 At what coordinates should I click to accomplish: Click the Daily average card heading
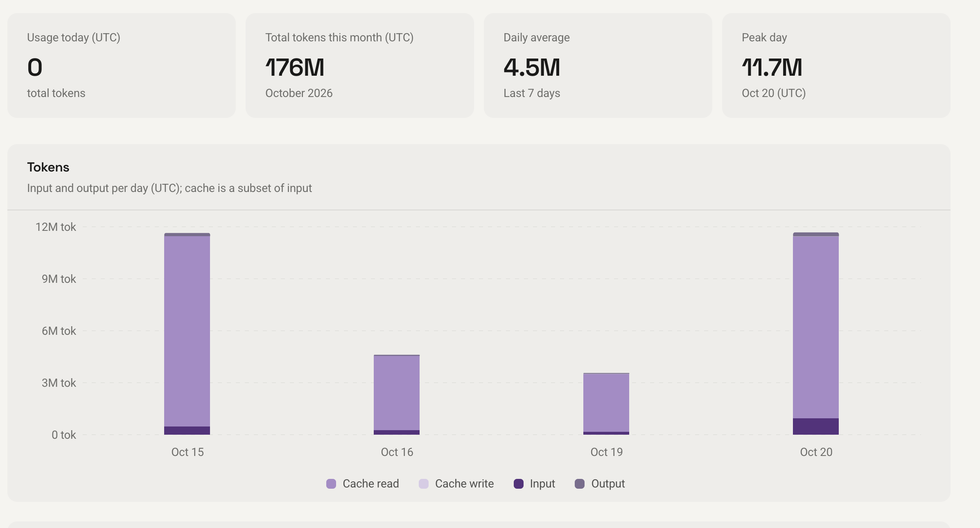coord(537,37)
